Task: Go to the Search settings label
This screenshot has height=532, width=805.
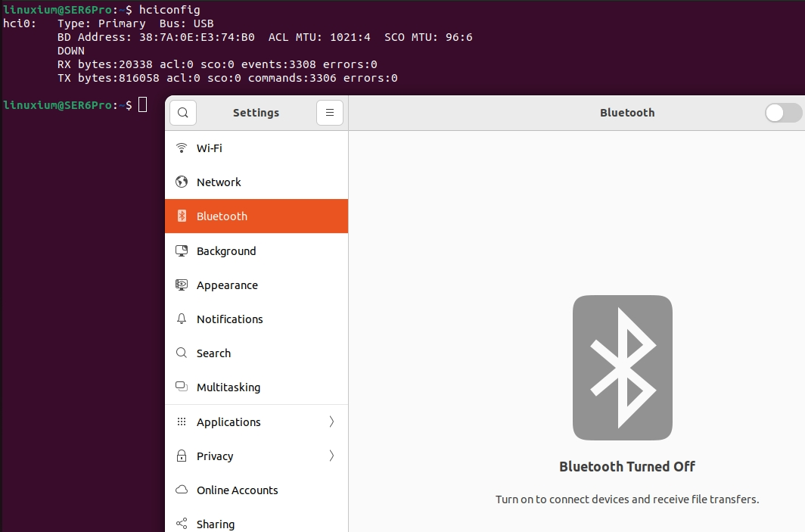Action: pyautogui.click(x=213, y=353)
